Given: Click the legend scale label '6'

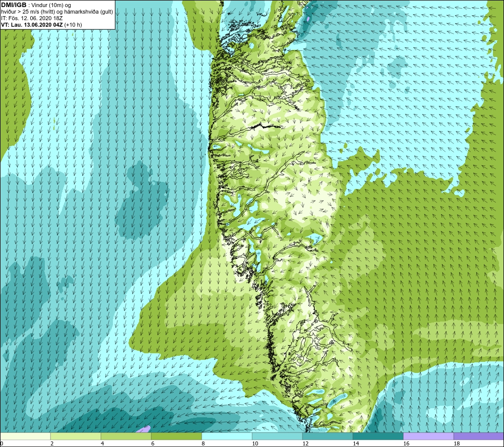Looking at the screenshot, I should tap(153, 444).
